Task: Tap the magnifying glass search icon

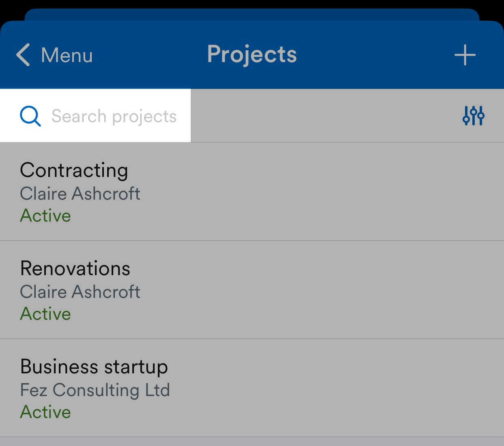Action: 30,116
